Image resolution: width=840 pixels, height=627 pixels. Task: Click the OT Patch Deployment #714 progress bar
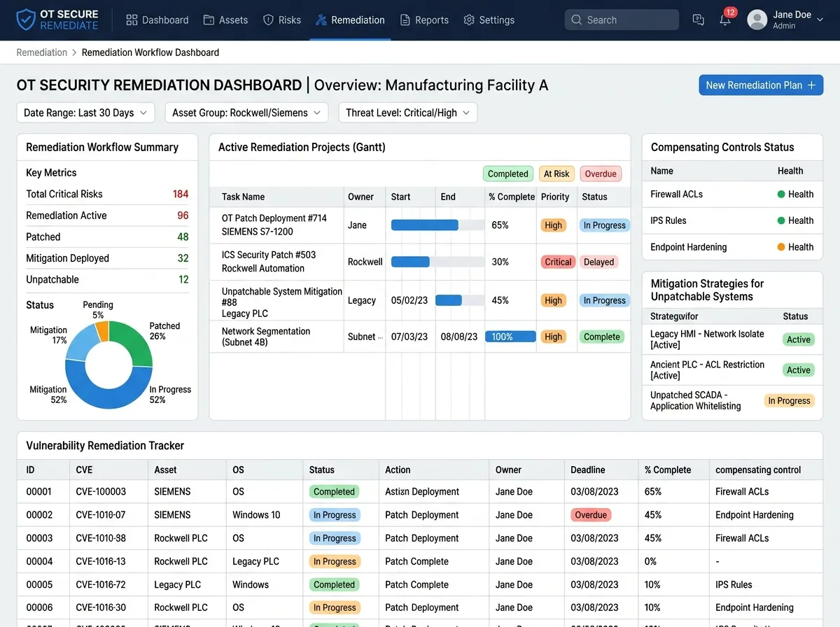click(437, 225)
